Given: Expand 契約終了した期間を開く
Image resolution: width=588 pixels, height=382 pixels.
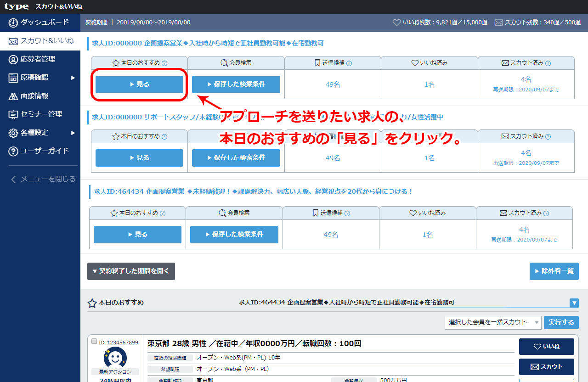Looking at the screenshot, I should click(x=131, y=271).
